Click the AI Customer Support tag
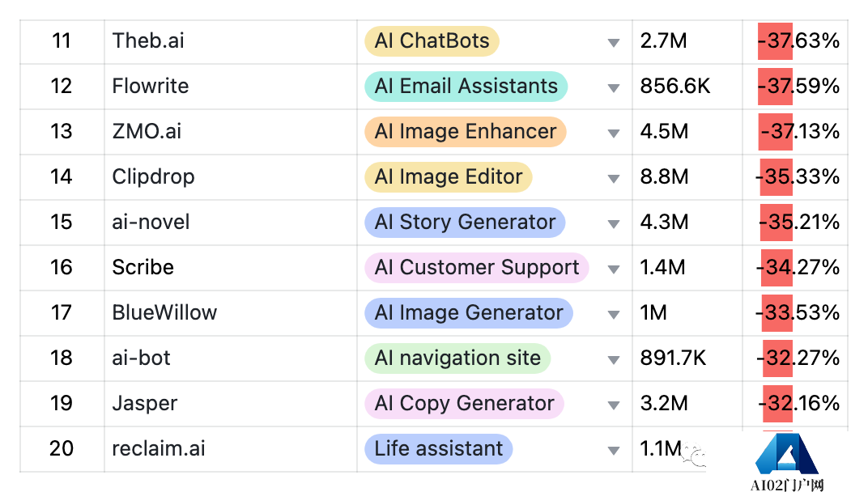 coord(477,268)
